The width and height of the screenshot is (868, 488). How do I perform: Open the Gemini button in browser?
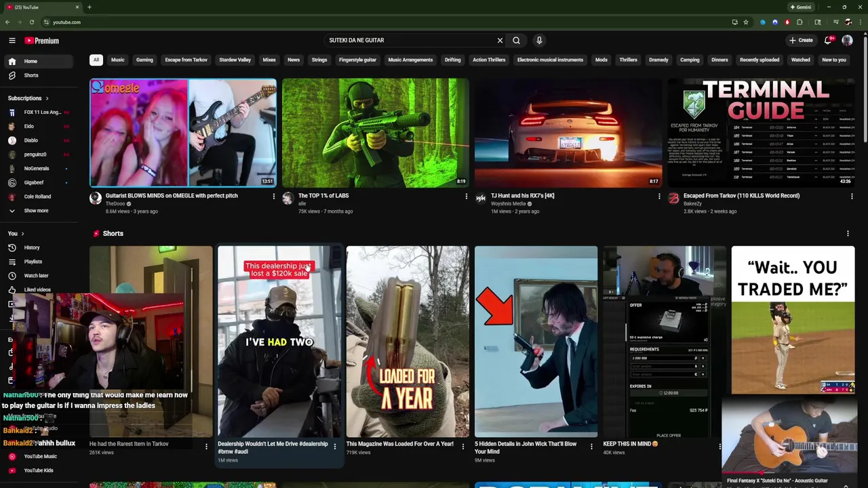tap(801, 7)
